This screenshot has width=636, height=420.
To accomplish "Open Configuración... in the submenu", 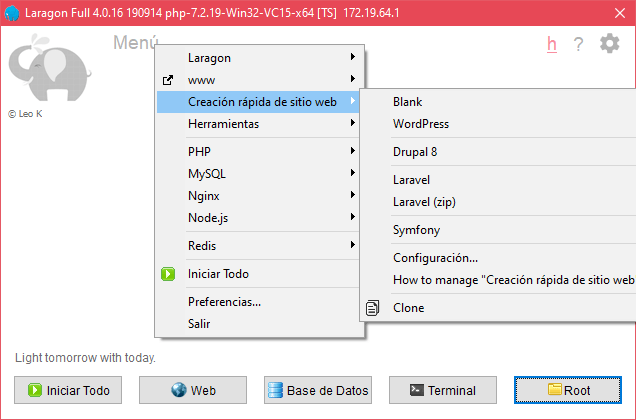I will click(499, 258).
